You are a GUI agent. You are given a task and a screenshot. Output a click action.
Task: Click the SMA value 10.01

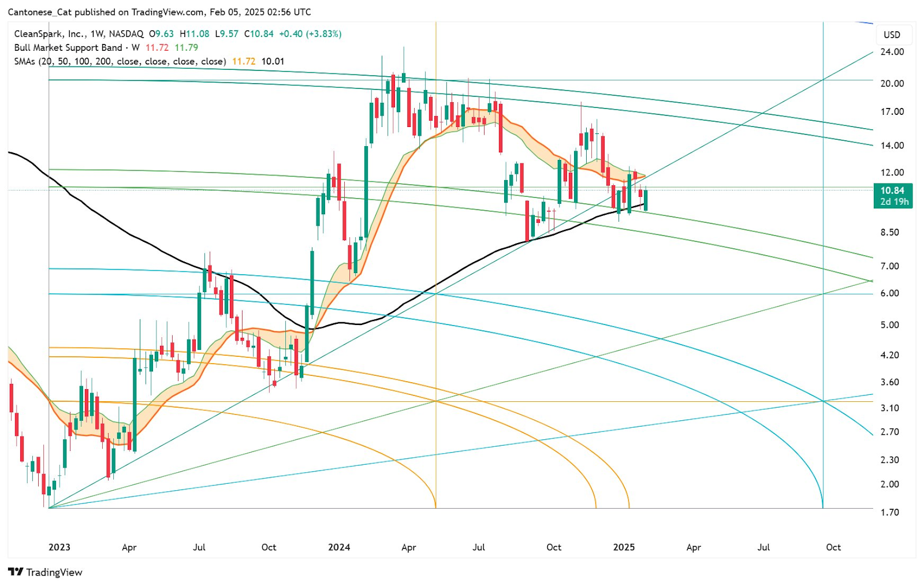coord(273,62)
